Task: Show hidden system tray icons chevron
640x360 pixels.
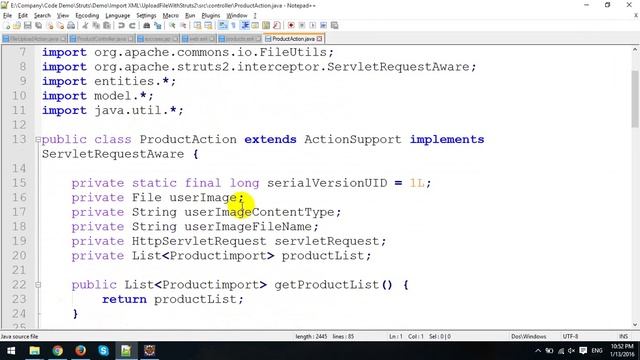Action: (x=538, y=351)
